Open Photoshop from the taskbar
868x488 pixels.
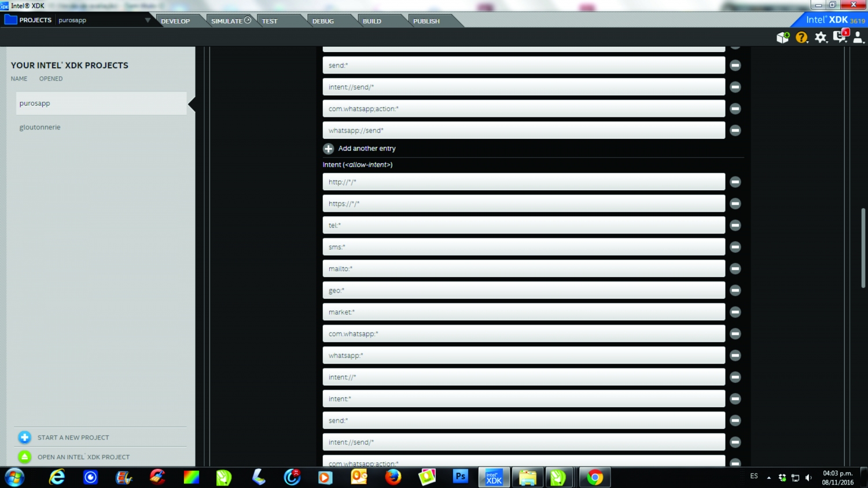pos(460,477)
